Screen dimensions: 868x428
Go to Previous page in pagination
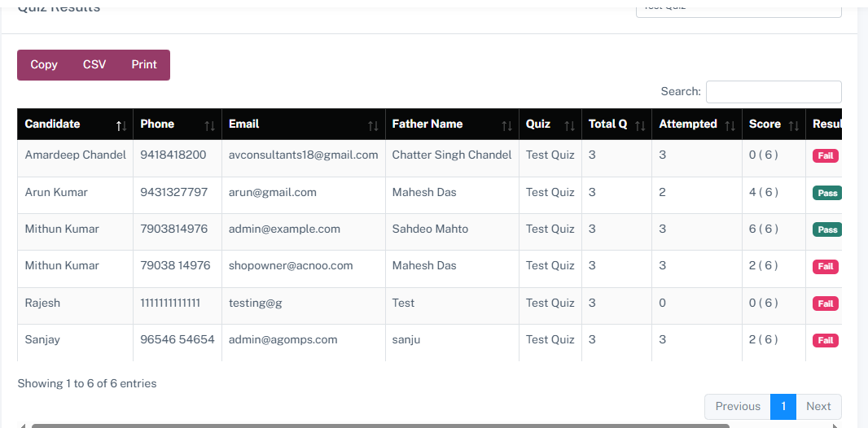(737, 407)
